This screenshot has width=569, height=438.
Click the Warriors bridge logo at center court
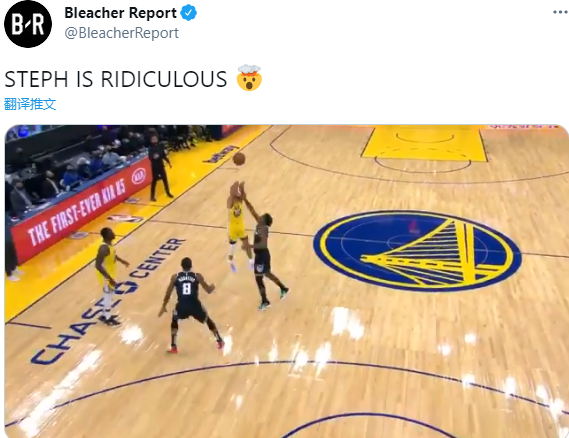click(417, 251)
